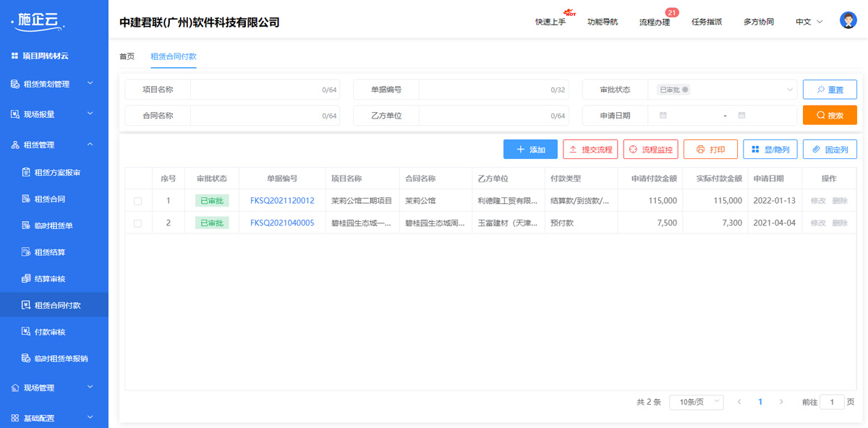Open 任务指派 in top navigation
868x428 pixels.
[x=707, y=22]
